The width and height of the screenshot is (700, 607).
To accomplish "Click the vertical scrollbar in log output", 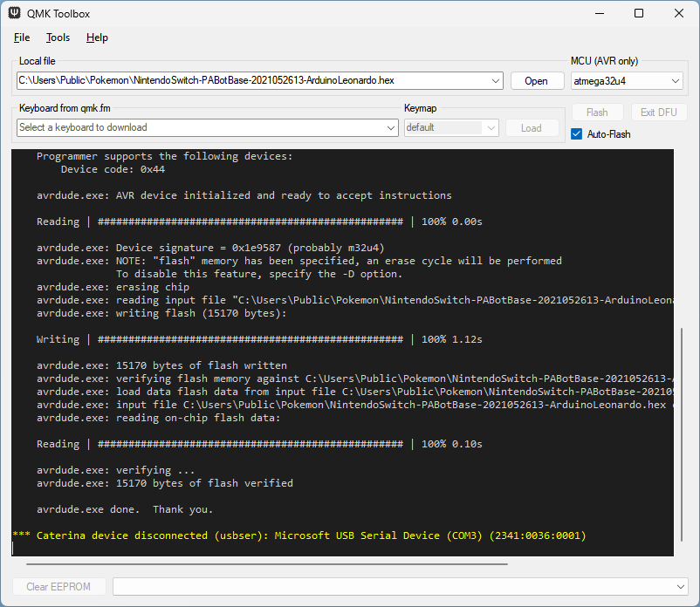I will (680, 436).
